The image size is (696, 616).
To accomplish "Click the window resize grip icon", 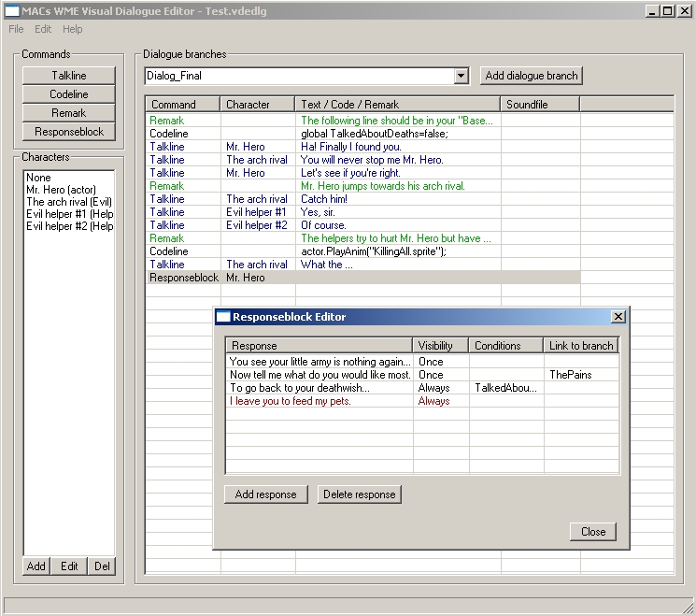I will (688, 607).
